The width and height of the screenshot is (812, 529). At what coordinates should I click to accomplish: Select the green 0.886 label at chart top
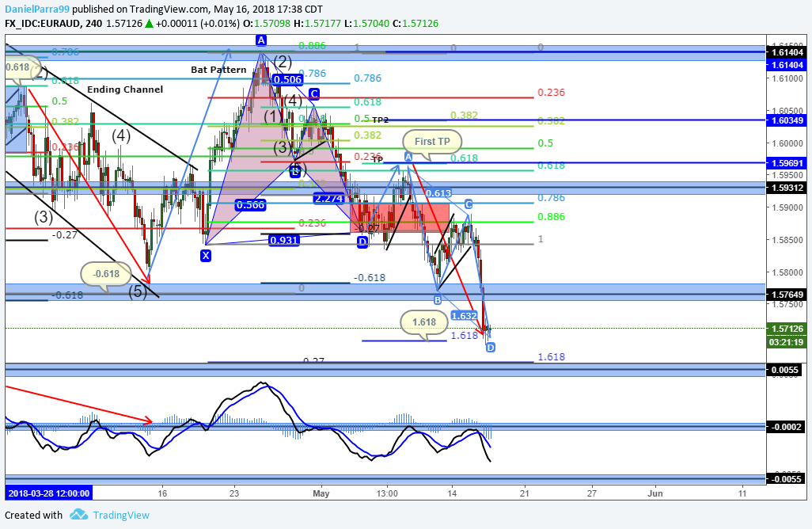[313, 46]
